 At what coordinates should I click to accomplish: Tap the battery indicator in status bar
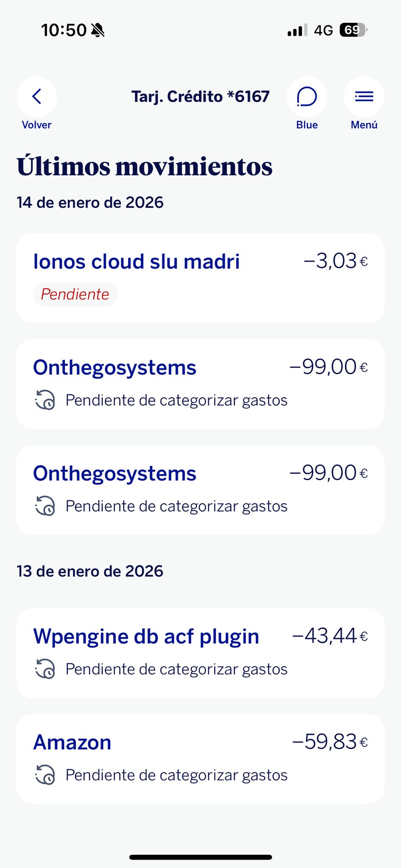click(353, 30)
